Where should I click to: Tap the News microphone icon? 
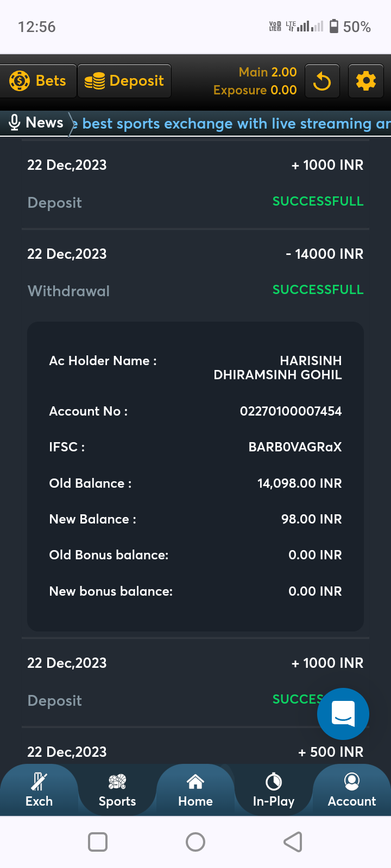point(15,123)
